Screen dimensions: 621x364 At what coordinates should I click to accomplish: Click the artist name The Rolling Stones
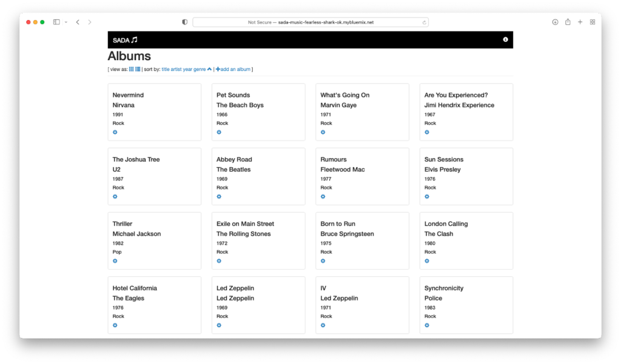tap(244, 234)
